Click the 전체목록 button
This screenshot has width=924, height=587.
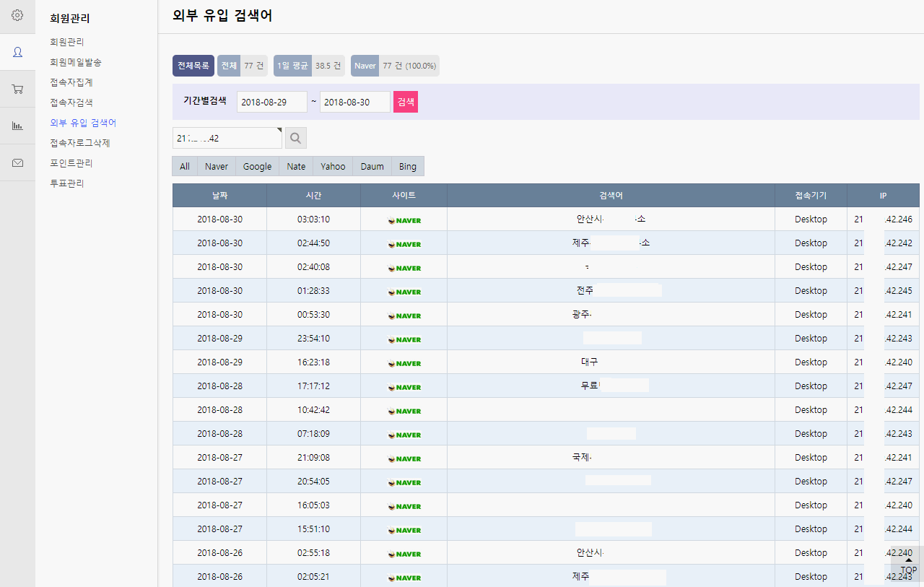(x=193, y=66)
